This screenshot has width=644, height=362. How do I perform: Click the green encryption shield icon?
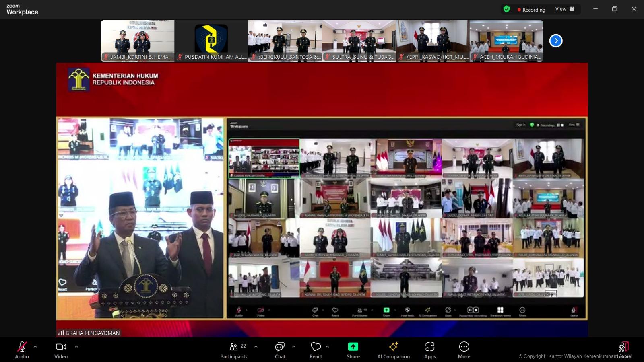(x=507, y=9)
